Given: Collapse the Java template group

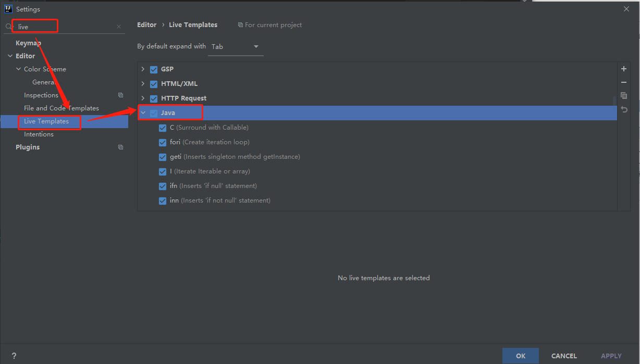Looking at the screenshot, I should point(143,113).
